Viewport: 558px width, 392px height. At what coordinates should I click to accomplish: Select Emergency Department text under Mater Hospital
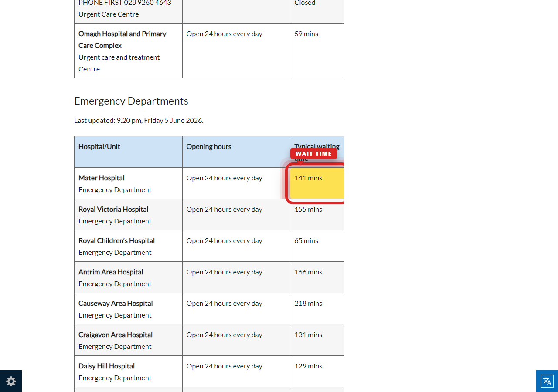point(115,189)
